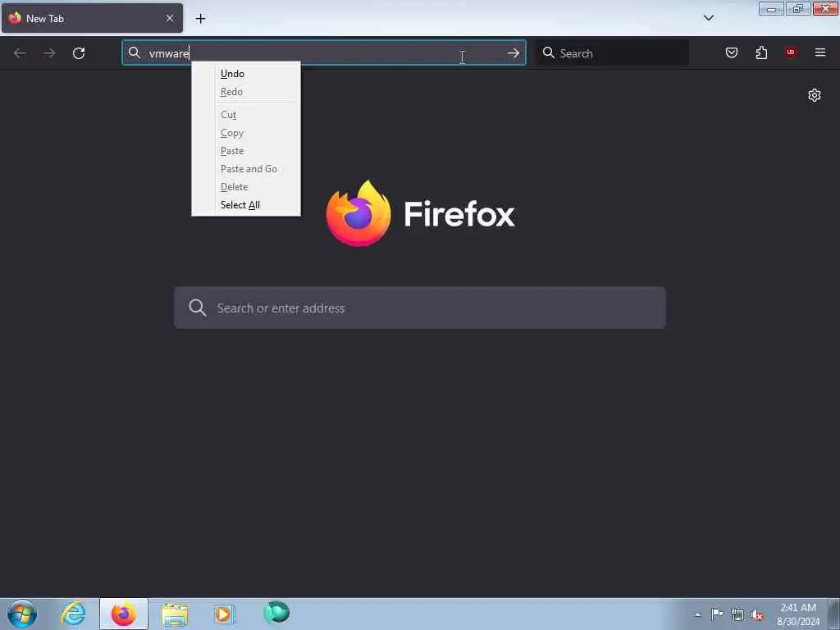The image size is (840, 630).
Task: Click the address bar containing vmware
Action: [x=324, y=53]
